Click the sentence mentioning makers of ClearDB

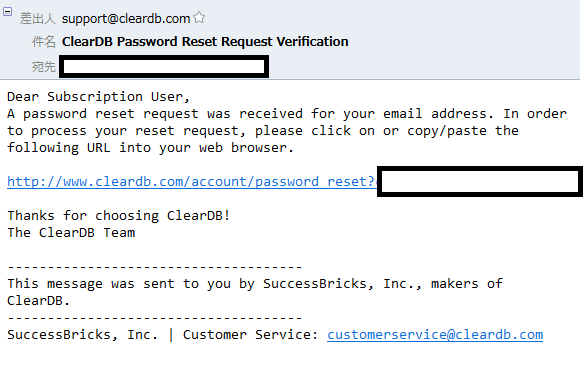(255, 292)
